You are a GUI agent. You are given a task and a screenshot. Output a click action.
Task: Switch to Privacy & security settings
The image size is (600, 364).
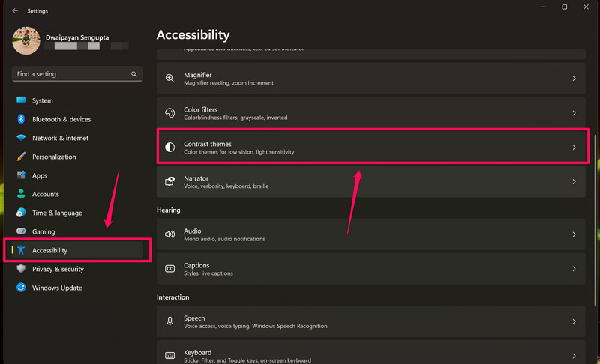[58, 269]
